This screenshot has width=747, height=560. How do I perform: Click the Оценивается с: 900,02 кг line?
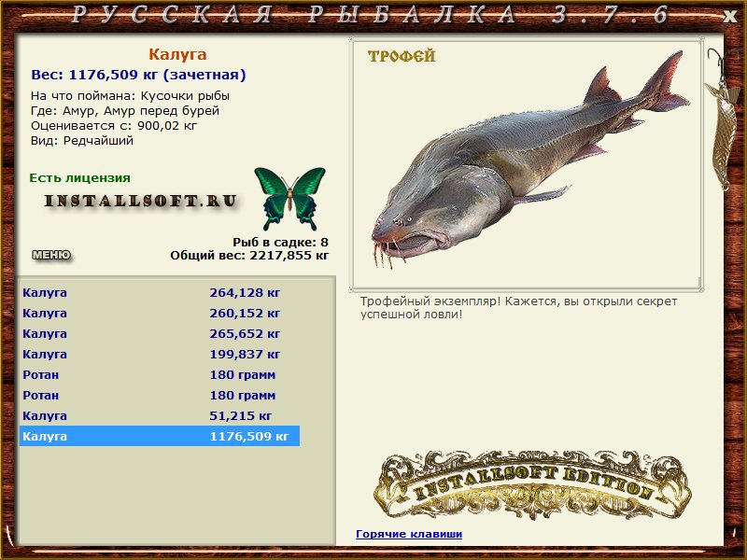point(114,126)
